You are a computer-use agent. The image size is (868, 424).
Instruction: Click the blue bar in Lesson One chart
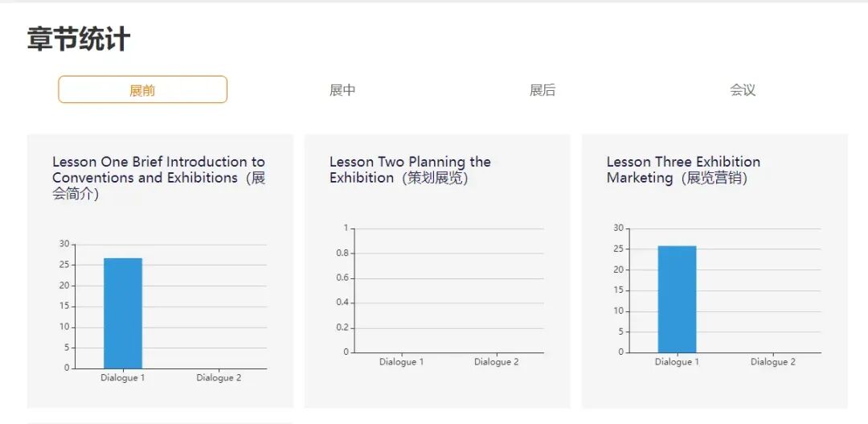tap(123, 313)
